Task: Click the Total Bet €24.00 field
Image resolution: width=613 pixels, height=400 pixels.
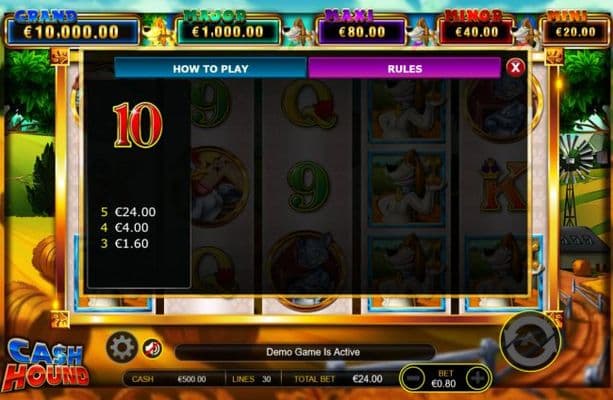Action: pyautogui.click(x=338, y=378)
